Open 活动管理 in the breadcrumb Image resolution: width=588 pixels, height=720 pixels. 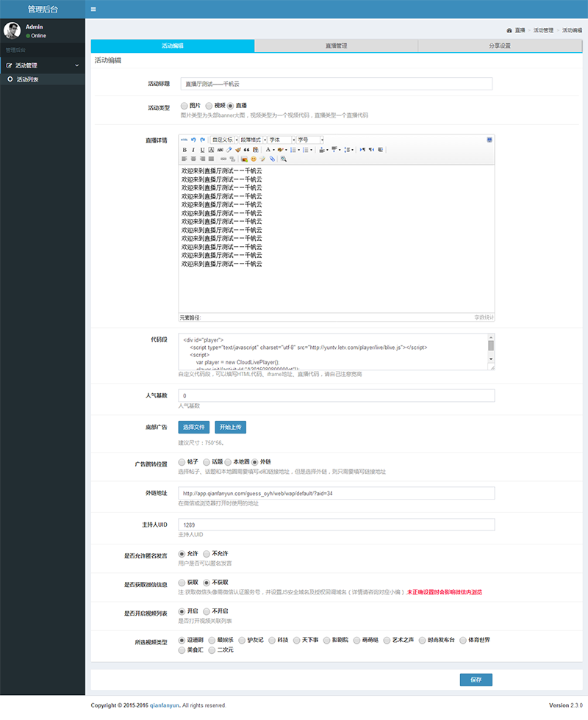click(543, 30)
